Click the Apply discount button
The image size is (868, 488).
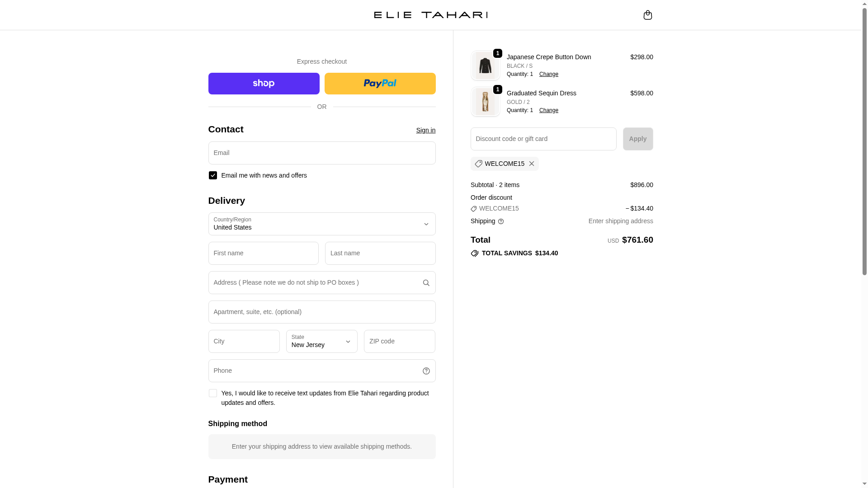pyautogui.click(x=637, y=139)
